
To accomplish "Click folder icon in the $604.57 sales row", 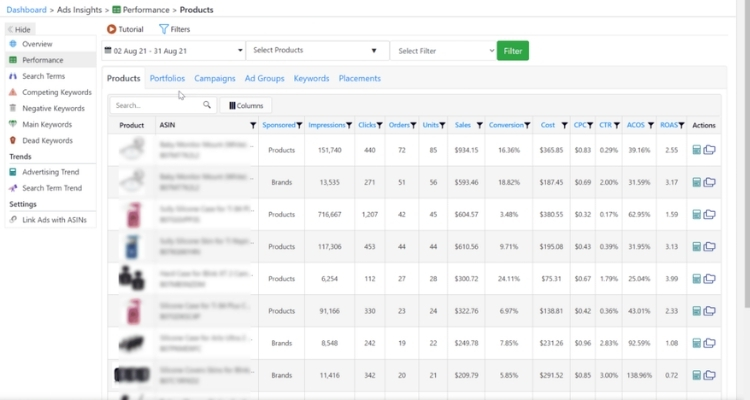I will point(710,214).
